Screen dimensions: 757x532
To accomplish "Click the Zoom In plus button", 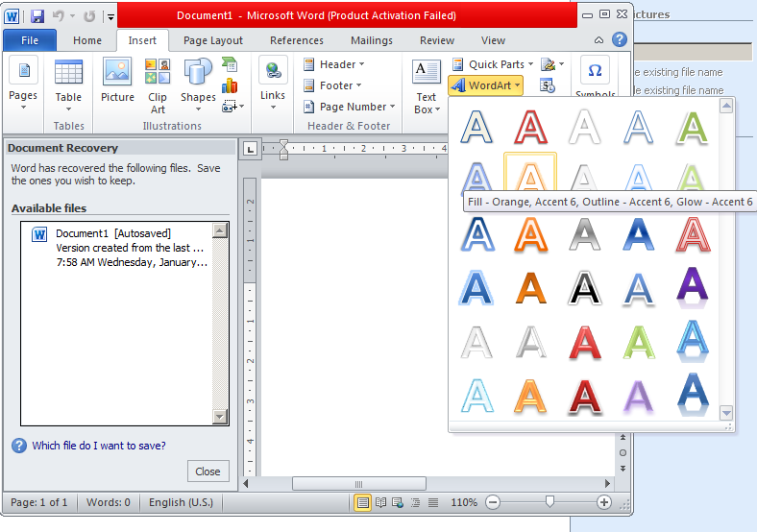I will click(604, 502).
